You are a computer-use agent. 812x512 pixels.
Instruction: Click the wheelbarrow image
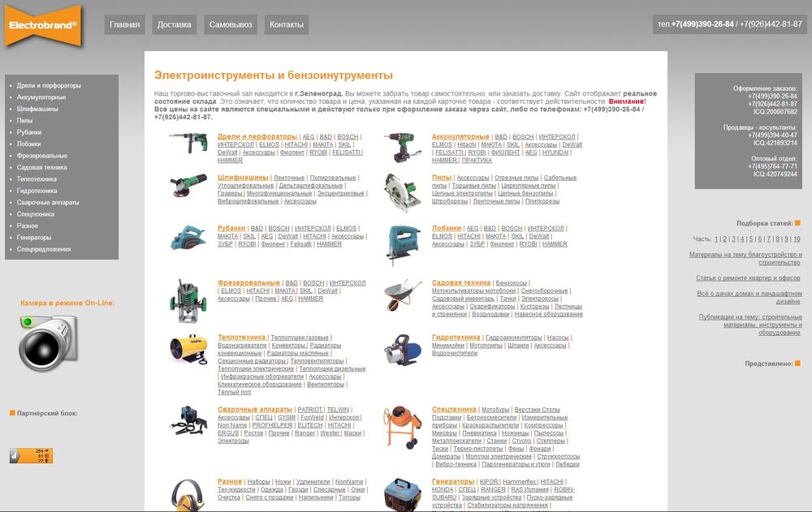click(x=403, y=295)
